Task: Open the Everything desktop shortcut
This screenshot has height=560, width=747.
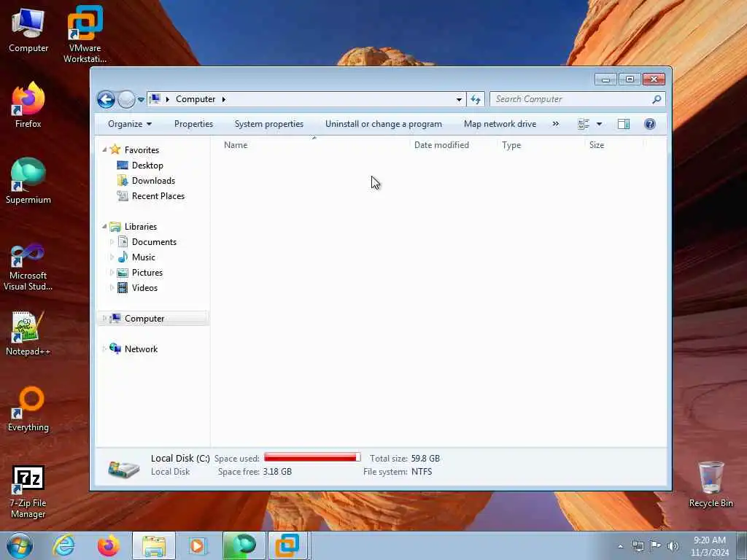Action: click(28, 409)
